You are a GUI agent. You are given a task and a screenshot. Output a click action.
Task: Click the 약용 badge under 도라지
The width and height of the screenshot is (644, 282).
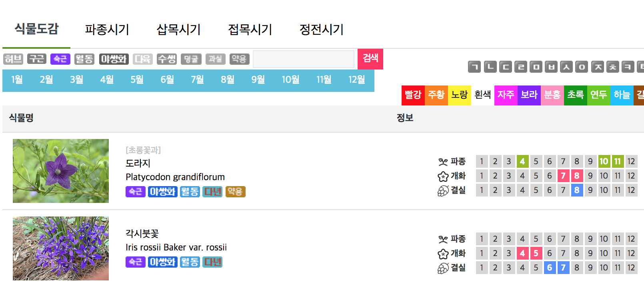[235, 192]
